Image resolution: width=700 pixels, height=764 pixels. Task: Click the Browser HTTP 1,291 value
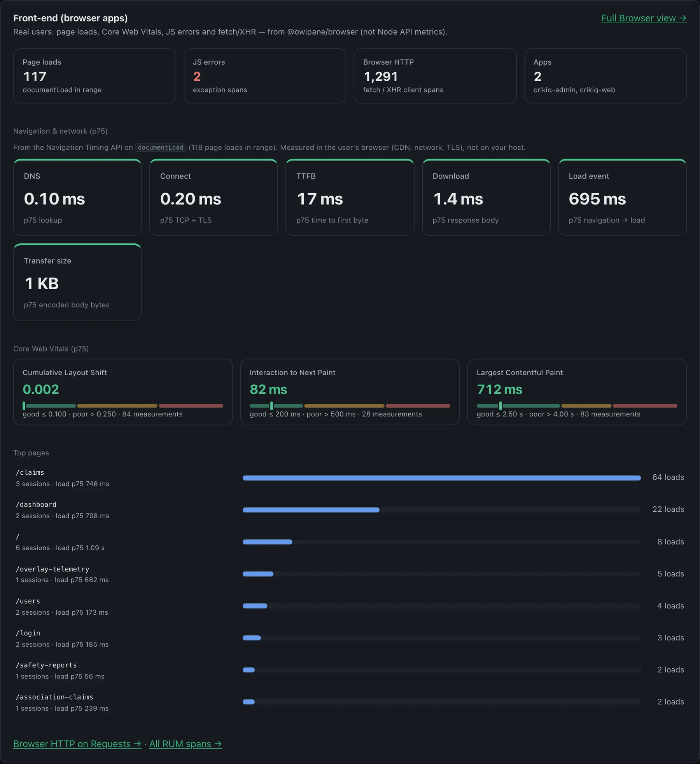(380, 77)
